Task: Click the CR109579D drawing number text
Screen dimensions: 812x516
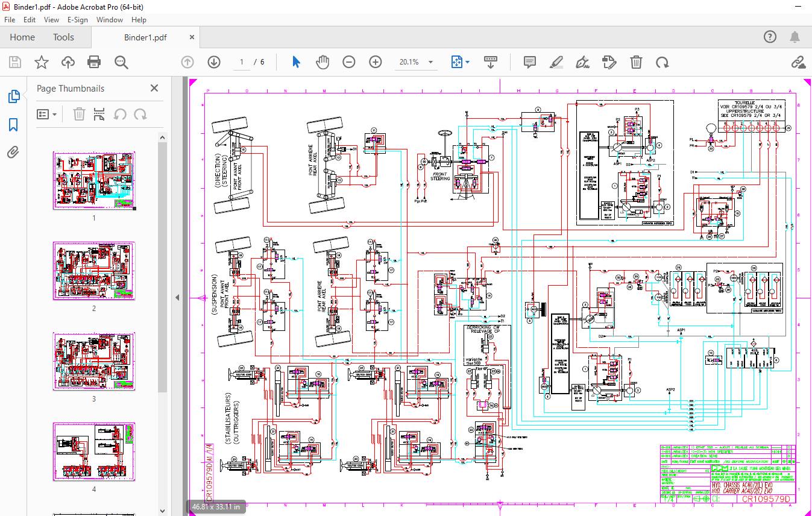Action: click(766, 499)
